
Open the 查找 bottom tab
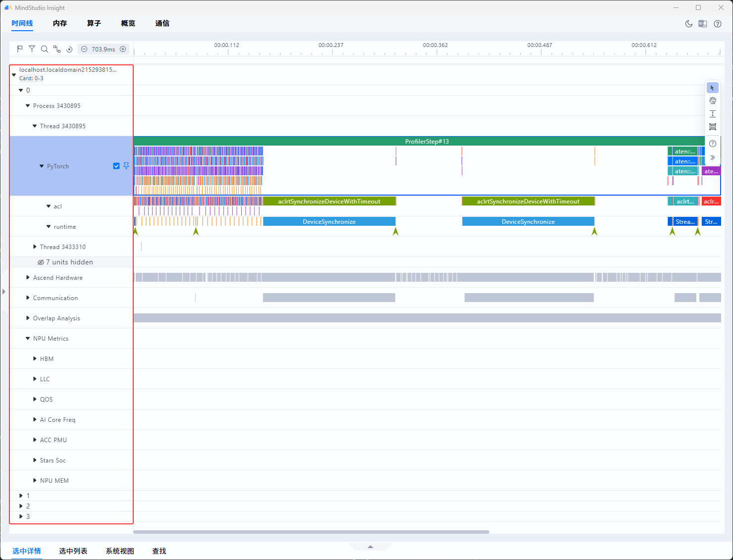point(159,551)
